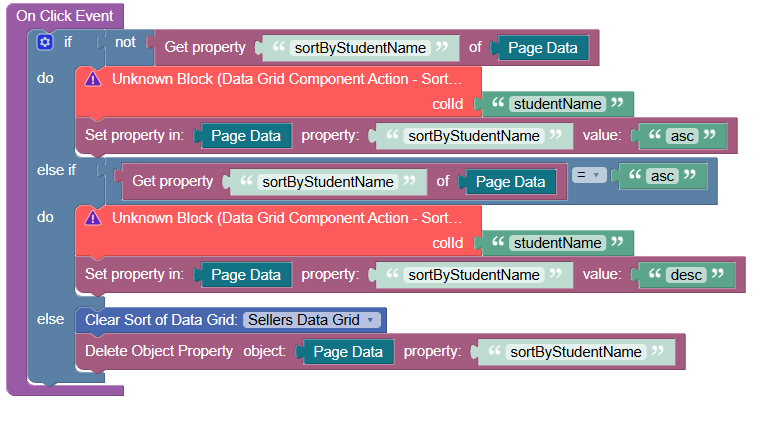
Task: Select Page Data block in the else-if condition
Action: point(510,181)
